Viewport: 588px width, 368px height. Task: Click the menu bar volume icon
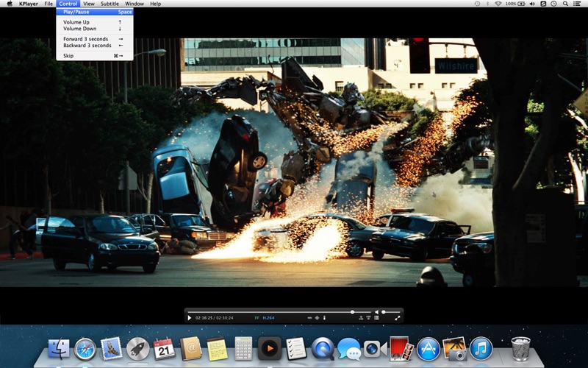(532, 4)
